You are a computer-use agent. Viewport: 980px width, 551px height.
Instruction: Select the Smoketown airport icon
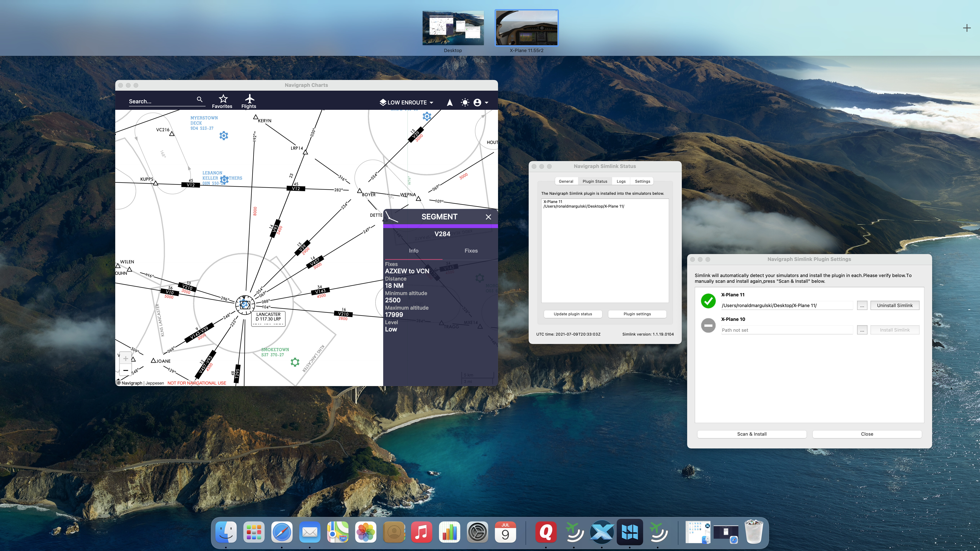(x=295, y=362)
